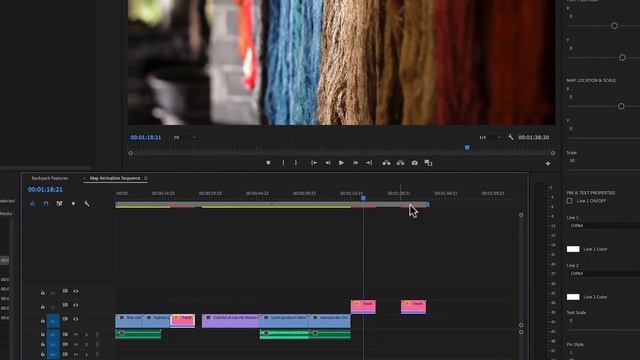This screenshot has width=640, height=360.
Task: Click the Program Monitor zoom scrollbar left handle
Action: (131, 153)
